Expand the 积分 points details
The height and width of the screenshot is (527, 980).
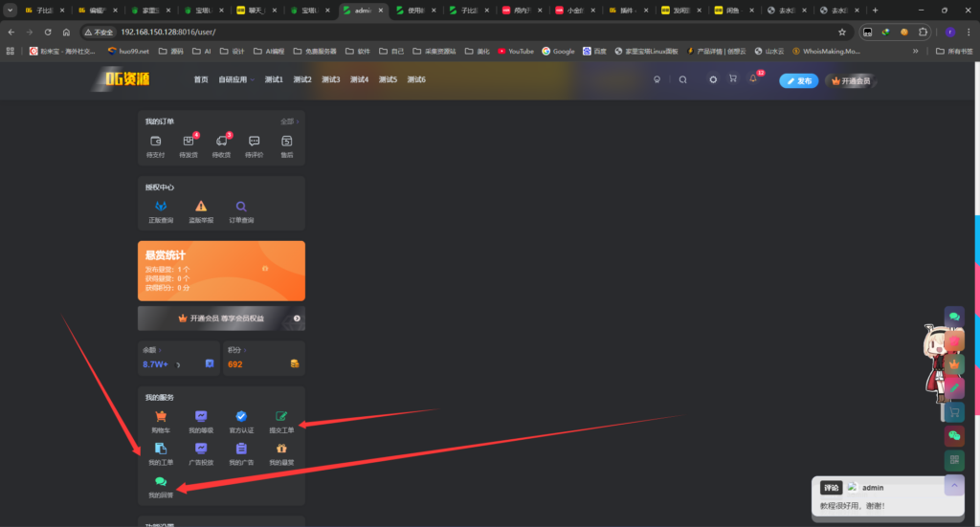(x=235, y=350)
